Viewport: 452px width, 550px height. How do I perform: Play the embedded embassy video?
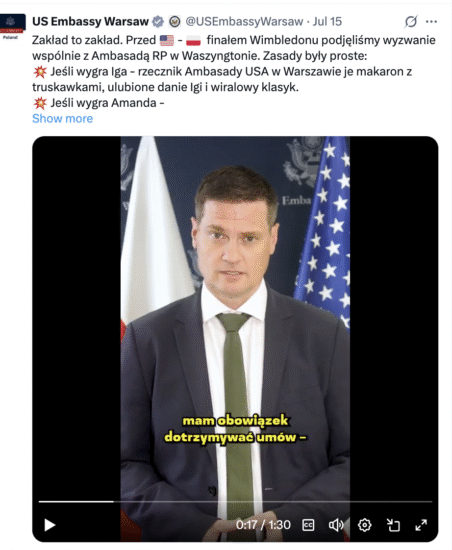tap(49, 525)
